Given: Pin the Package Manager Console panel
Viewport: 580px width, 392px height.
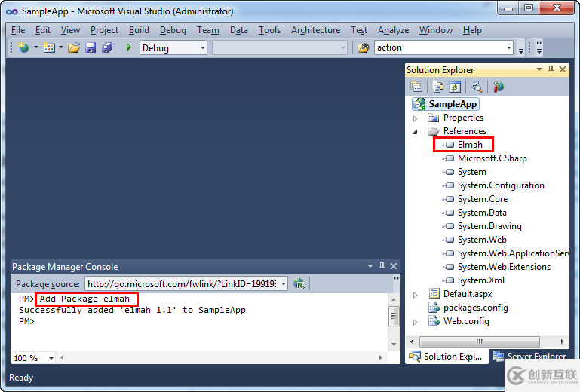Looking at the screenshot, I should [x=382, y=266].
